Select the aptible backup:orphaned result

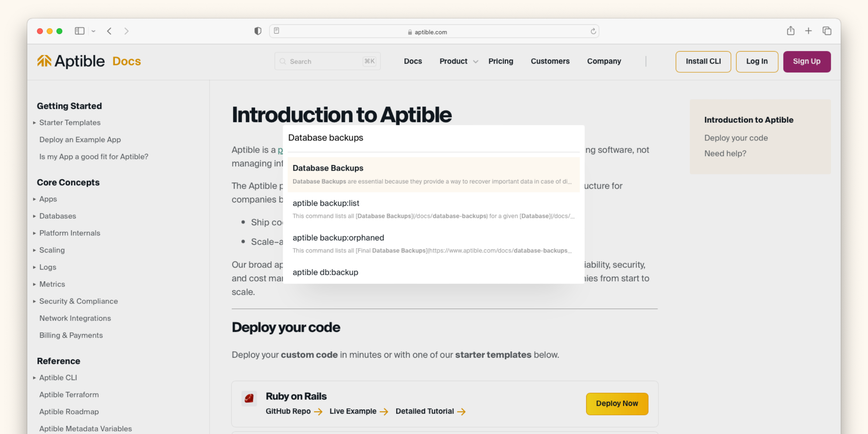click(434, 244)
